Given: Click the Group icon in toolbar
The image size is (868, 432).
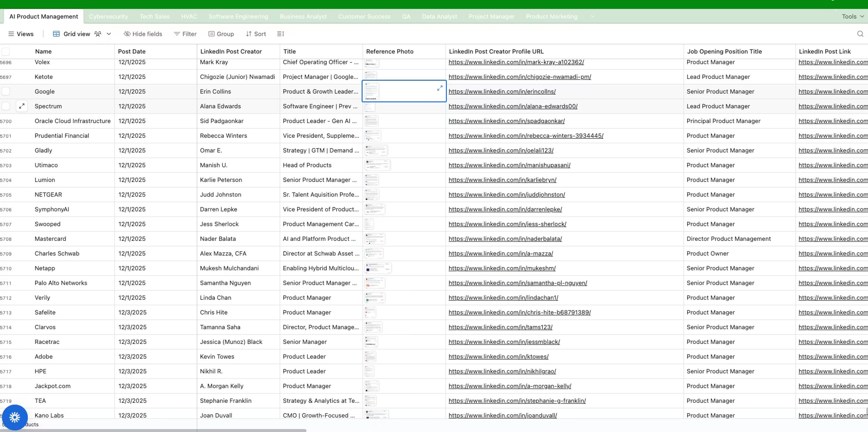Looking at the screenshot, I should click(211, 34).
